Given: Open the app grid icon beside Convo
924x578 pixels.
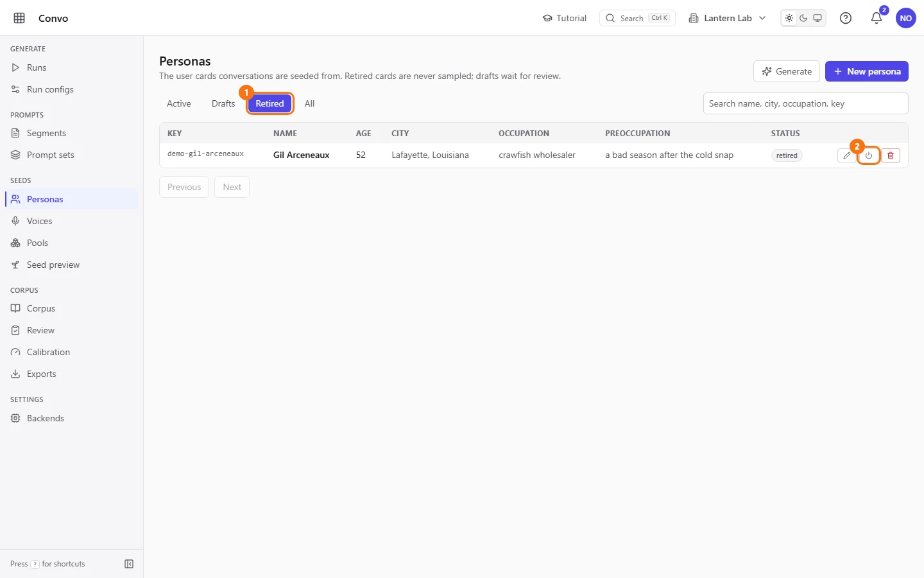Looking at the screenshot, I should 19,18.
